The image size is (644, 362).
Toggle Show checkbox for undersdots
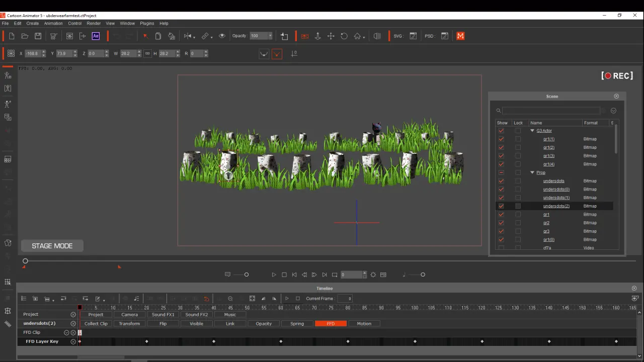coord(501,181)
